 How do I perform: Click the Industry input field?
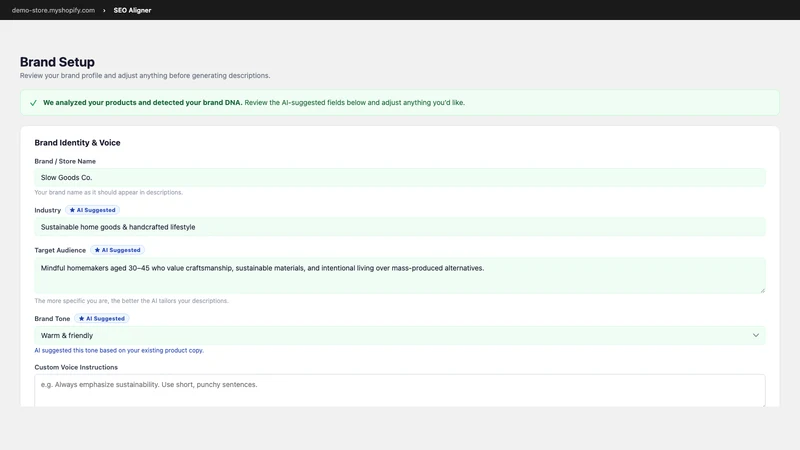pyautogui.click(x=400, y=227)
